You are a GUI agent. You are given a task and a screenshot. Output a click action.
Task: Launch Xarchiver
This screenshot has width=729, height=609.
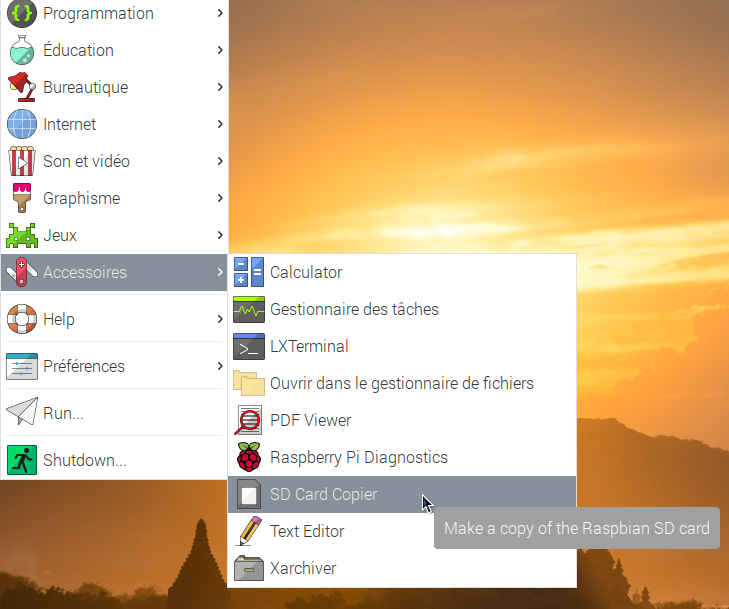tap(402, 568)
